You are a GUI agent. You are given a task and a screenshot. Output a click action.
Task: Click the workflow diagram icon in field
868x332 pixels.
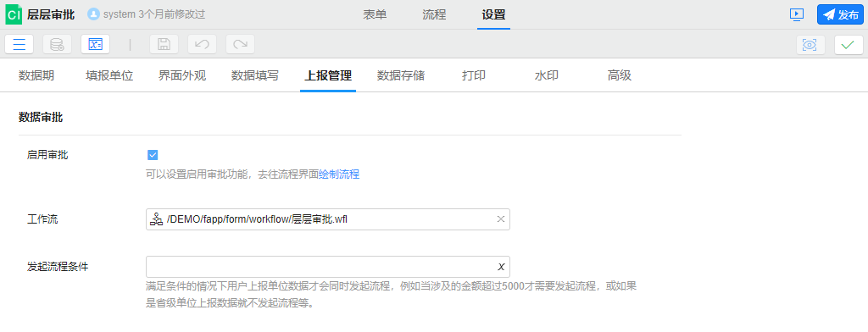[x=156, y=219]
